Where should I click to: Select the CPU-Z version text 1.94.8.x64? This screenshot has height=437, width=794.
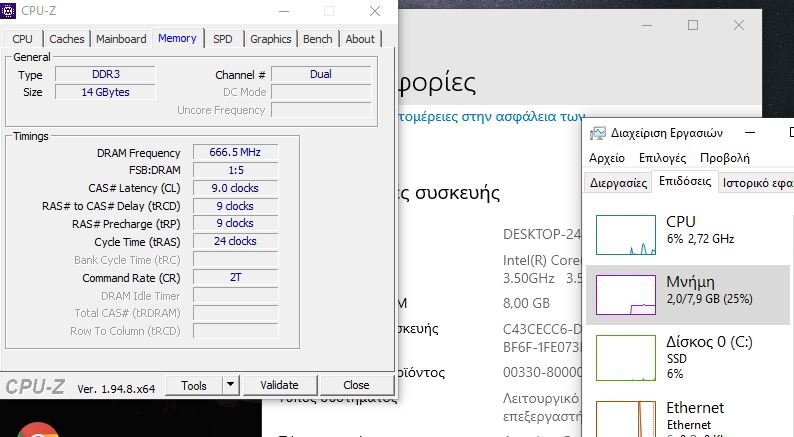pos(116,389)
